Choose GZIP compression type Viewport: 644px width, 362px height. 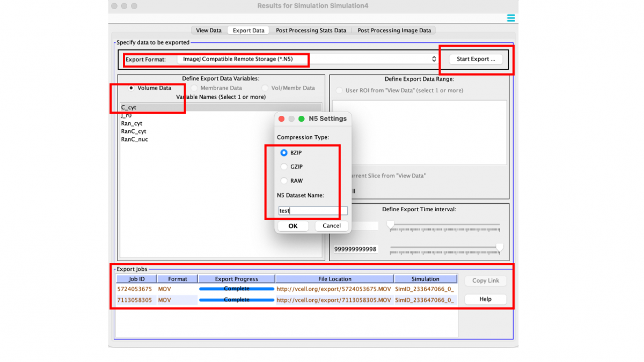[x=284, y=167]
